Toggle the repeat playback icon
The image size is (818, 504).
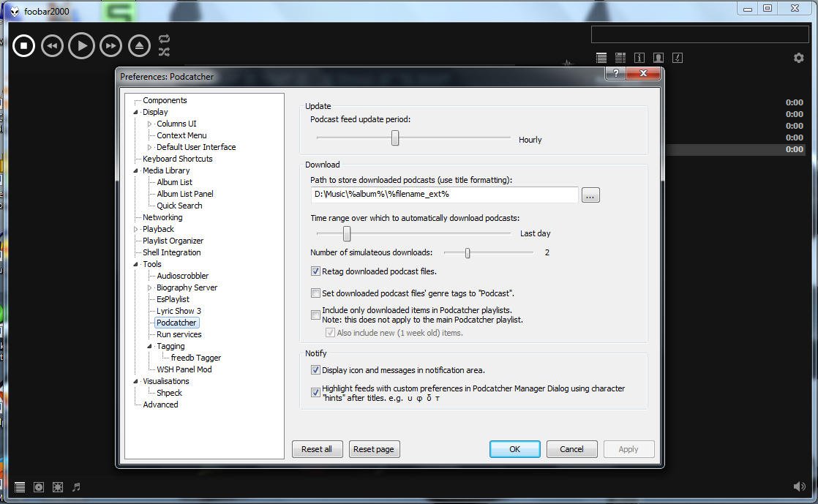click(164, 39)
